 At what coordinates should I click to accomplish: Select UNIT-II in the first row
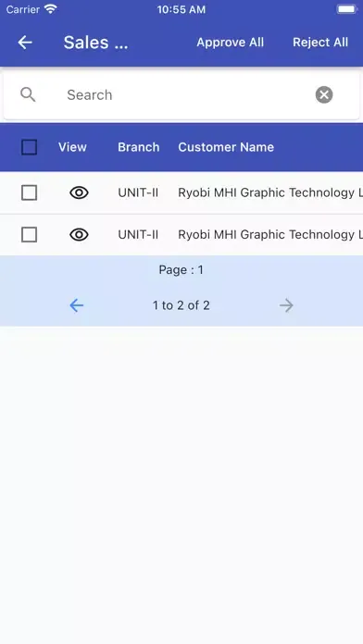tap(138, 192)
